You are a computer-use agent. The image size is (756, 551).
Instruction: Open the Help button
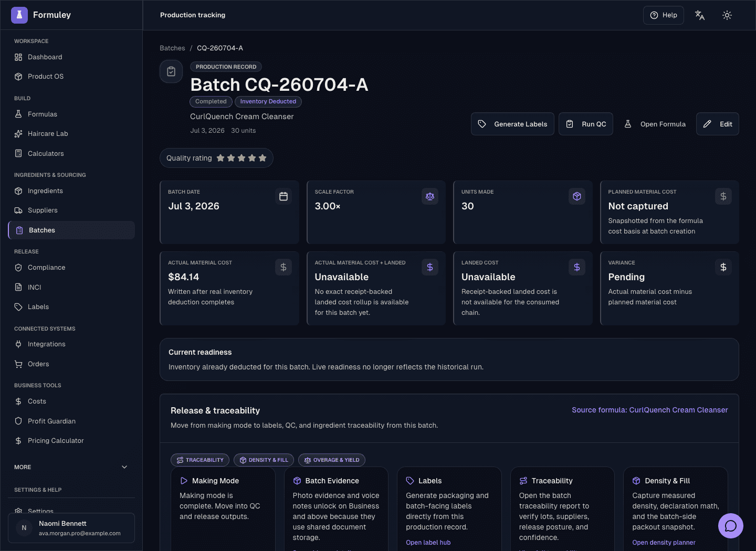(664, 15)
